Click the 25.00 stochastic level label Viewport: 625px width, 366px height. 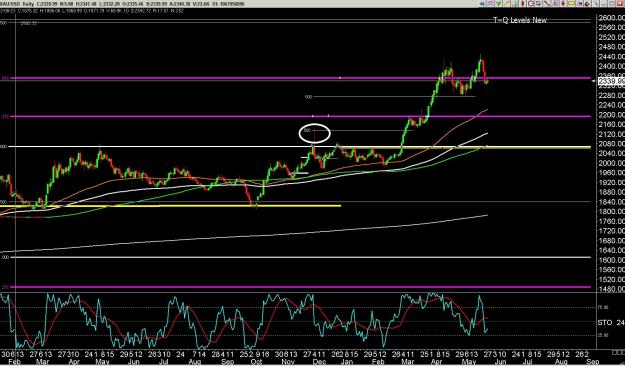603,335
